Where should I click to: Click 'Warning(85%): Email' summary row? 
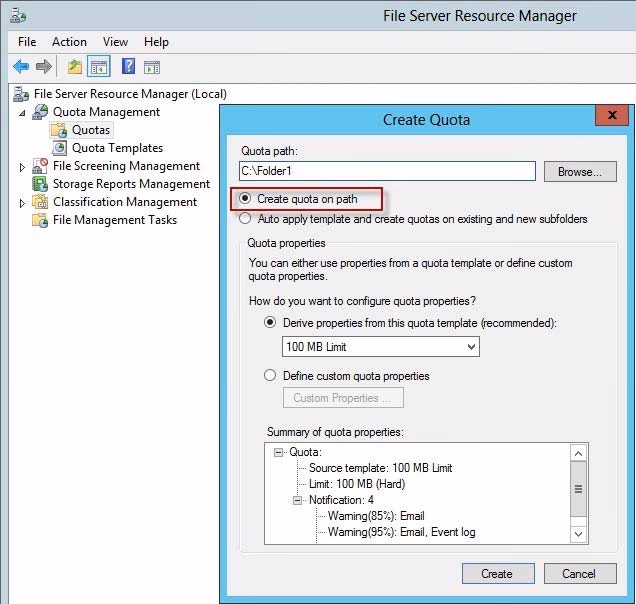(376, 516)
